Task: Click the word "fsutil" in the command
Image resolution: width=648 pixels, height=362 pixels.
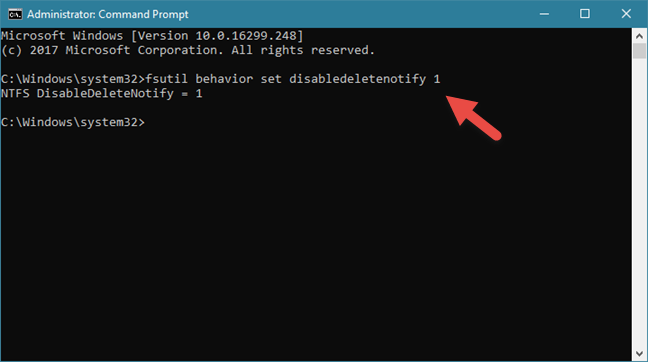Action: coord(167,79)
